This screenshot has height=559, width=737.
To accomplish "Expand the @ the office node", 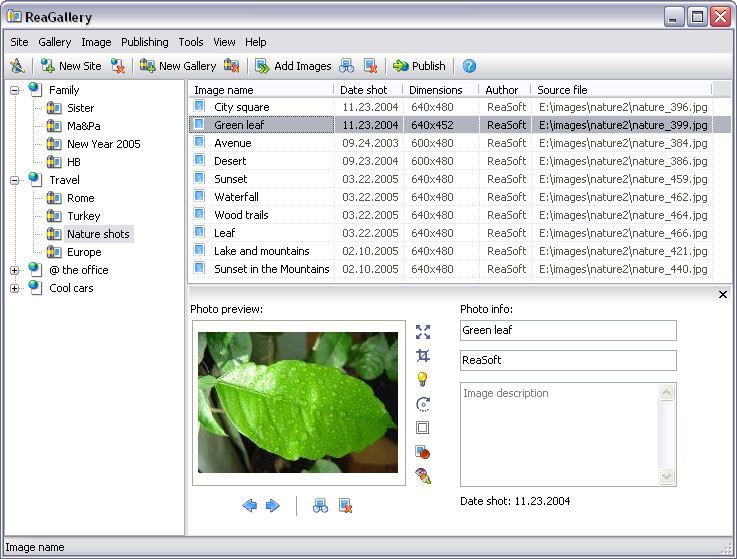I will pos(15,270).
